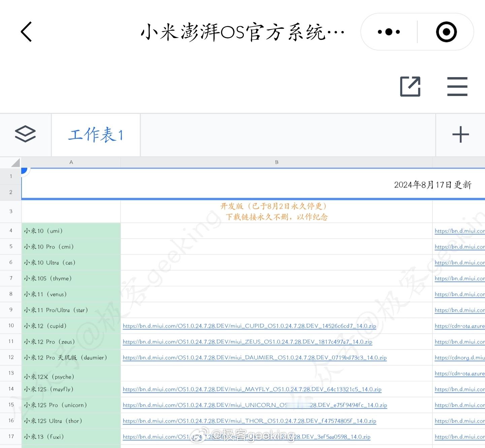485x448 pixels.
Task: Select cell 小米11 Pro/Ultra (star)
Action: [x=71, y=310]
